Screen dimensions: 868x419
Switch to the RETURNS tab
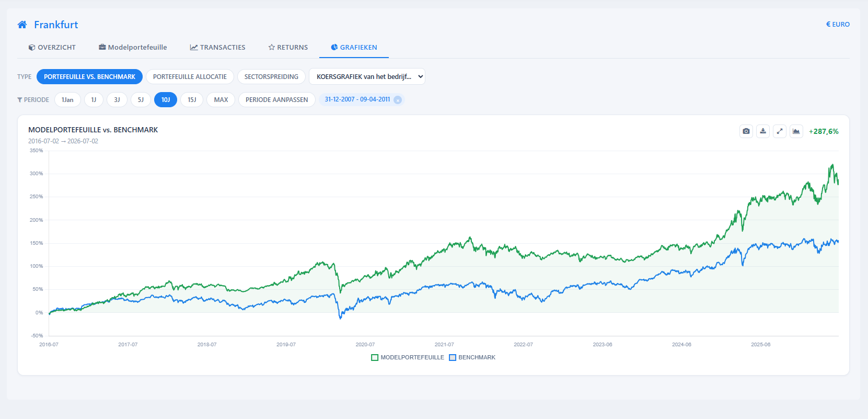tap(288, 47)
